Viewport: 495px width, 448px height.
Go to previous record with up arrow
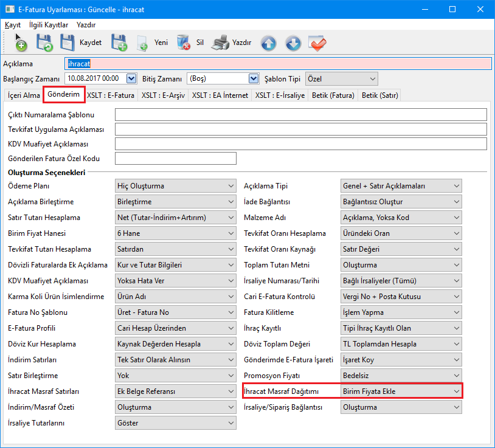tap(269, 43)
